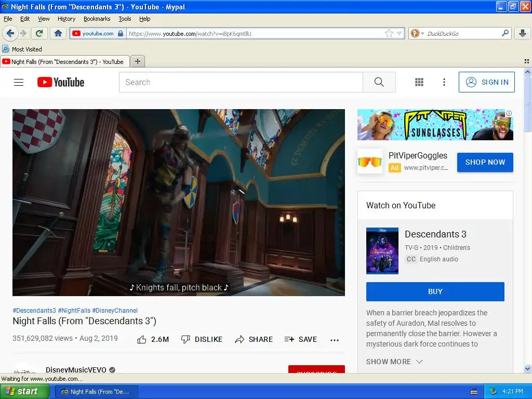Image resolution: width=532 pixels, height=399 pixels.
Task: Open the History menu
Action: coord(66,19)
